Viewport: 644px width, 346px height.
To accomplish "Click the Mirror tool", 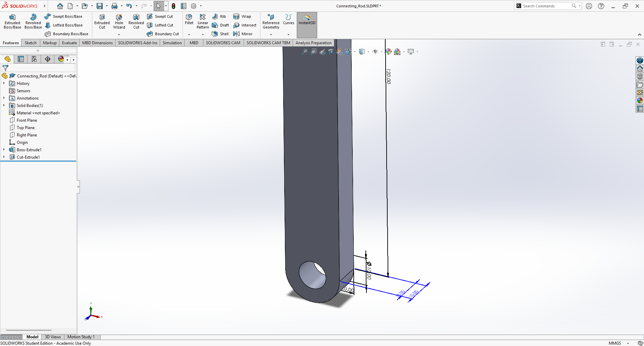I will (x=243, y=34).
